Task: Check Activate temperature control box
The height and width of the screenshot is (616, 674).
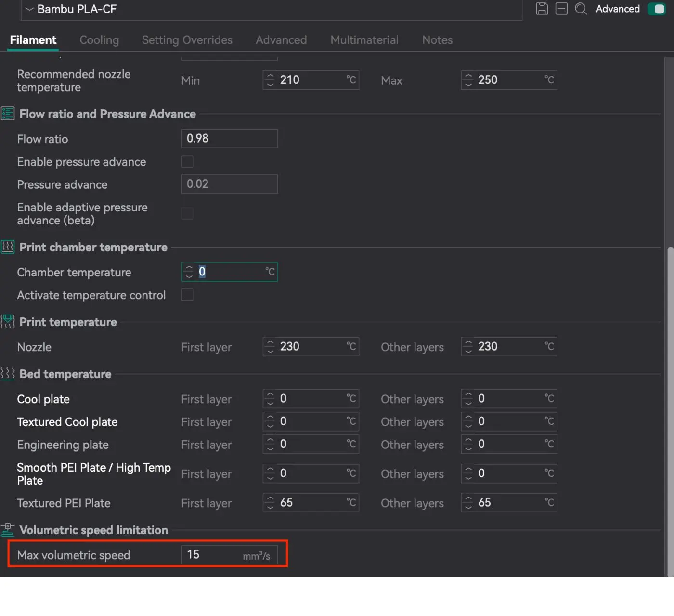Action: coord(187,295)
